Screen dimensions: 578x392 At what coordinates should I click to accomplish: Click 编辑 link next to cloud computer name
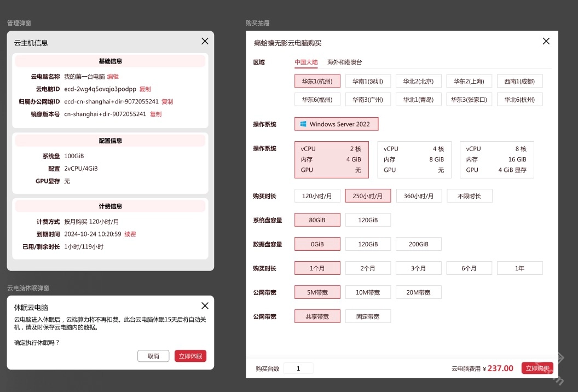click(113, 77)
